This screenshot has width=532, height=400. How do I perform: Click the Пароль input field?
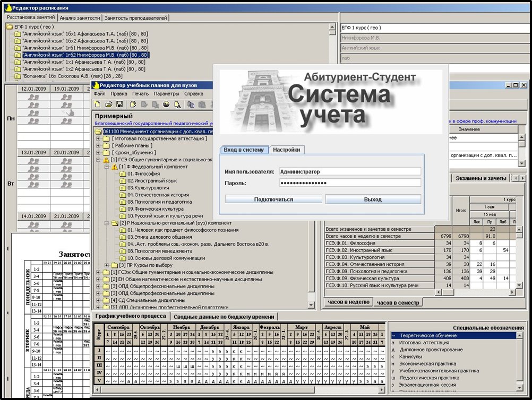(350, 183)
